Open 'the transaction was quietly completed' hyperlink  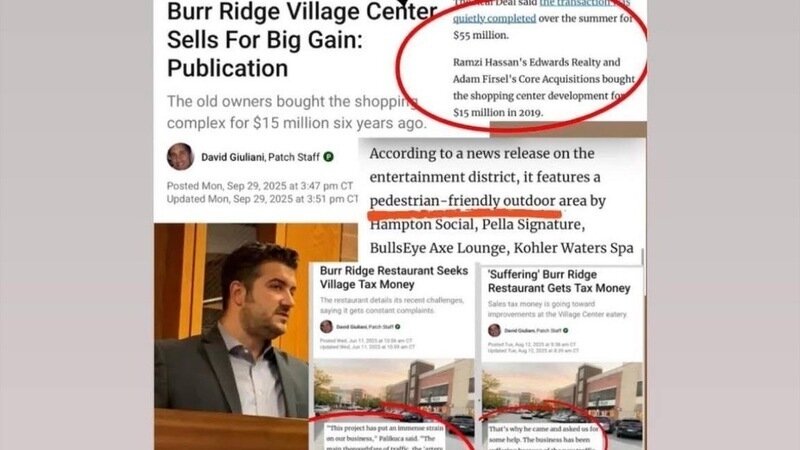[542, 11]
